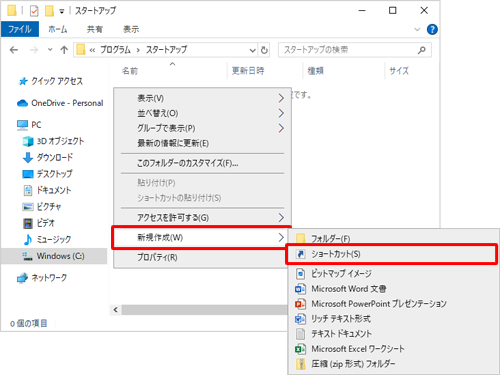The height and width of the screenshot is (375, 500).
Task: Expand the ribbon with the chevron
Action: coord(417,29)
